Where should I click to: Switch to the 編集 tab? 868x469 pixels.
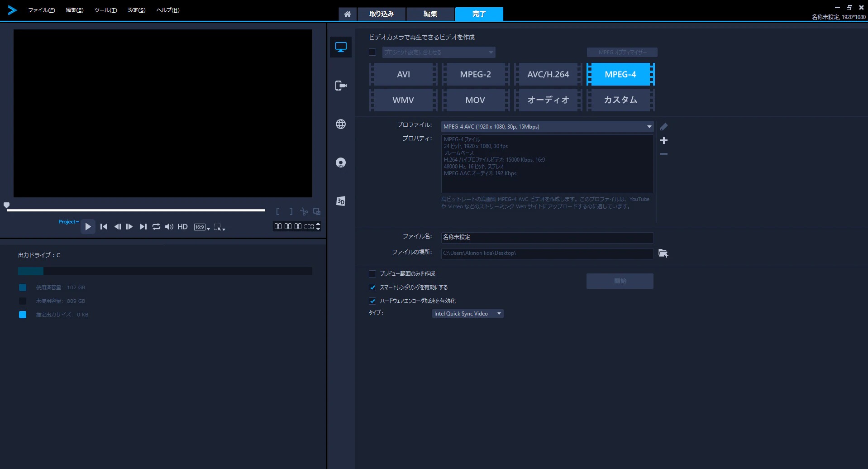pyautogui.click(x=430, y=14)
